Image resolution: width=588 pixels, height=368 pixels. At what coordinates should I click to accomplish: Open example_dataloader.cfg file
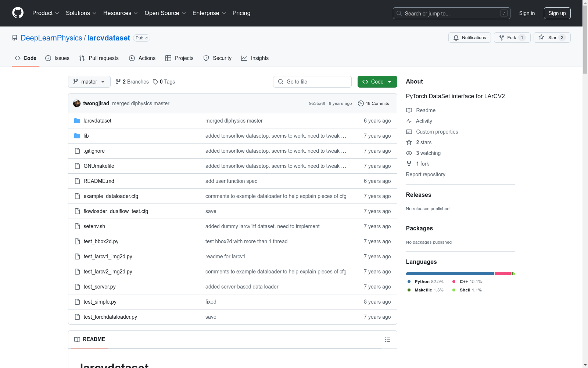[111, 196]
